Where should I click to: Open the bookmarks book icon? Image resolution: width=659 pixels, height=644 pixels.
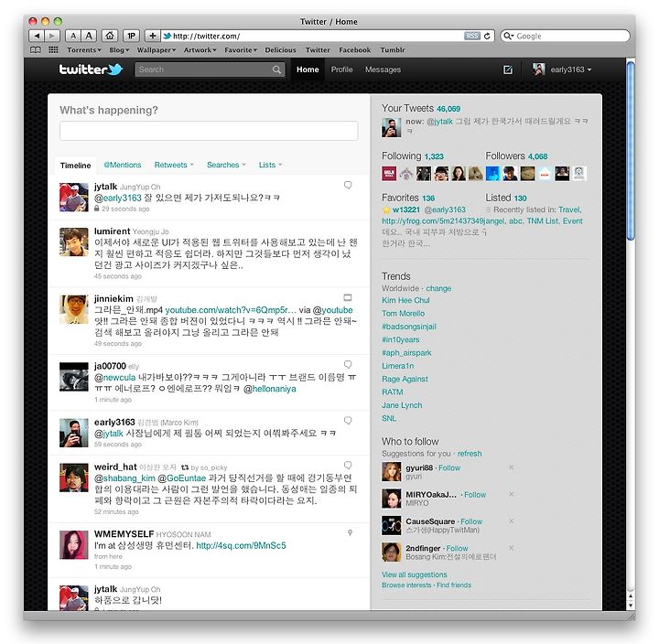36,50
